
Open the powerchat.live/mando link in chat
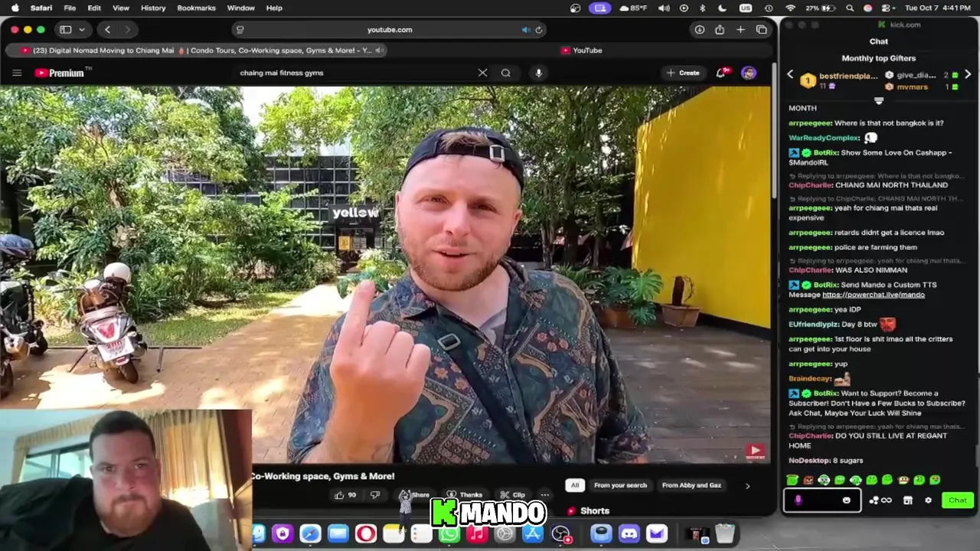[873, 295]
